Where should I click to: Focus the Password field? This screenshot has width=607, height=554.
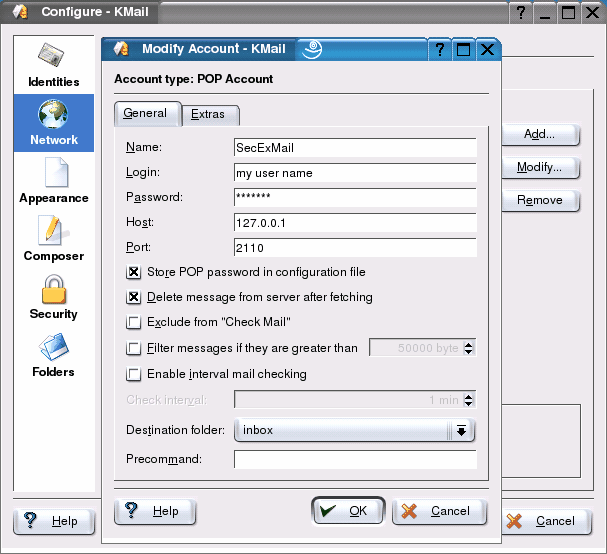pos(355,197)
